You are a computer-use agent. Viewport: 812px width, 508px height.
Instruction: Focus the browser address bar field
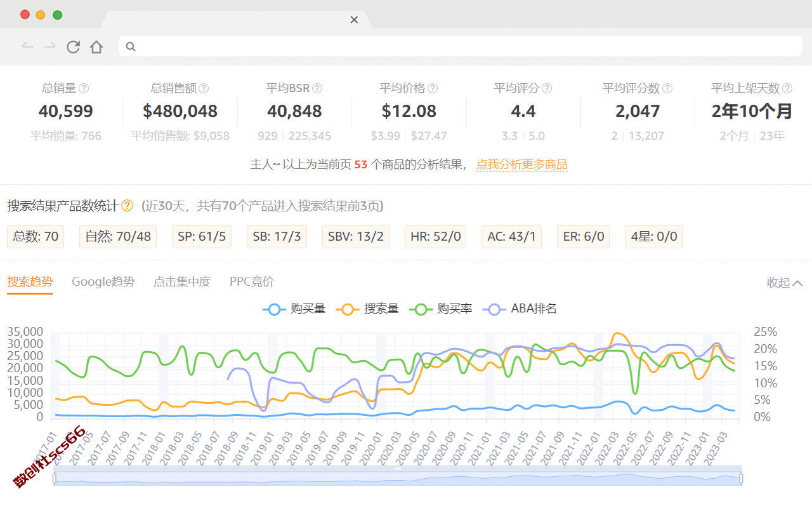click(461, 46)
